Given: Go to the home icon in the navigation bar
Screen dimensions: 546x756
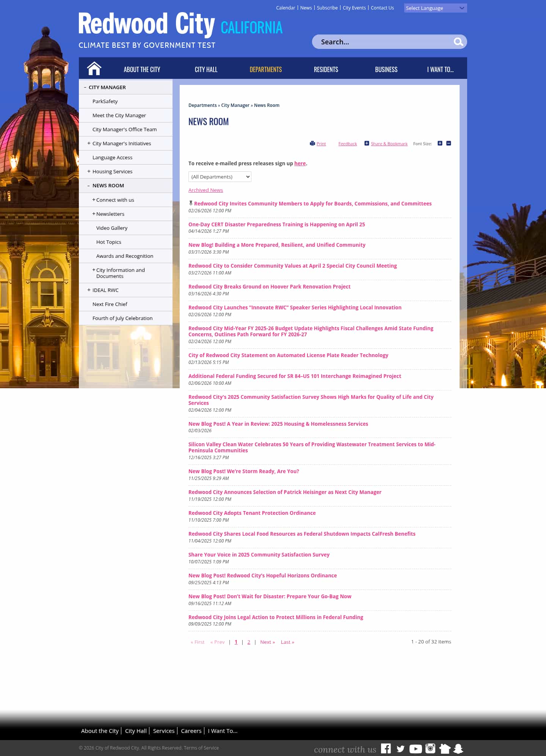Looking at the screenshot, I should pos(94,69).
